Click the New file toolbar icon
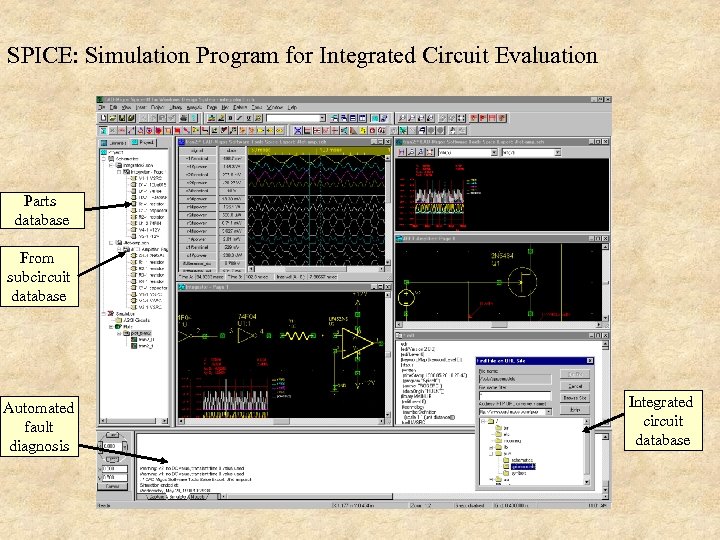 103,118
